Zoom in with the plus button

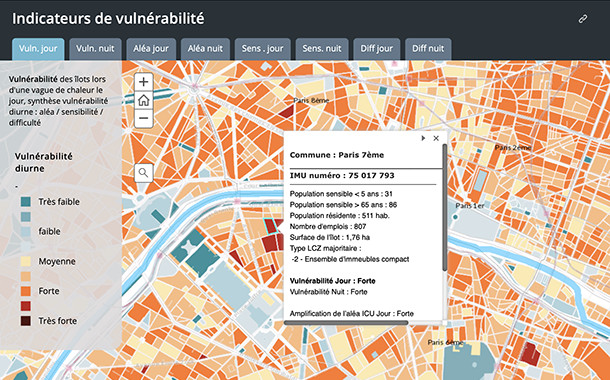(x=144, y=82)
